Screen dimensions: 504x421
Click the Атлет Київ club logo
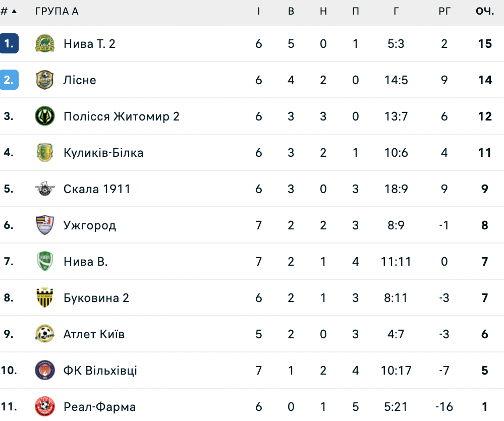45,334
